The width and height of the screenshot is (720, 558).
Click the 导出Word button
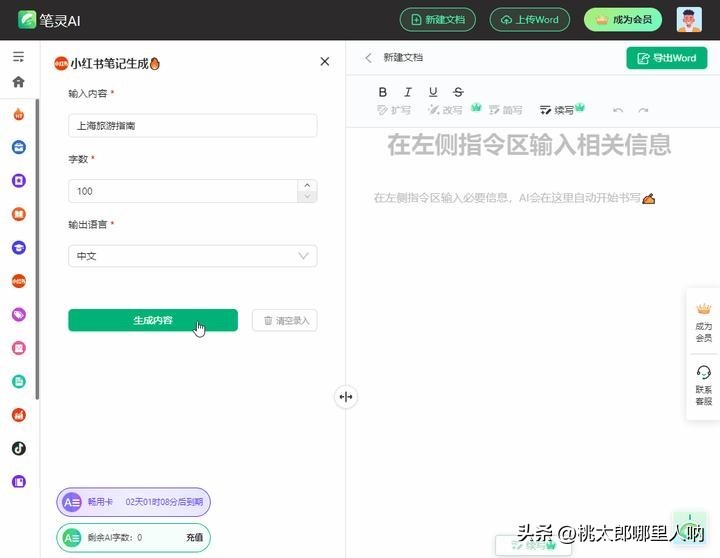(666, 58)
